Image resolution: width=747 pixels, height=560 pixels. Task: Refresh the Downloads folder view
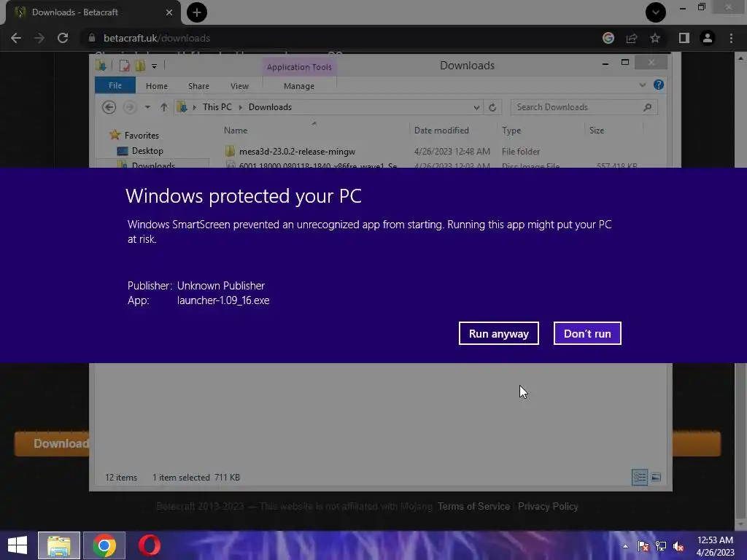coord(492,107)
